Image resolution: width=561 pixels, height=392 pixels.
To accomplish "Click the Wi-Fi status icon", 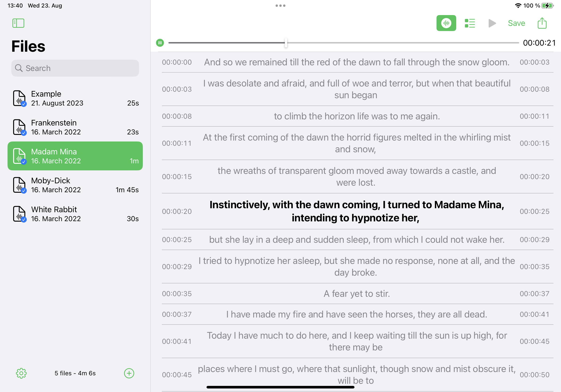I will click(518, 5).
